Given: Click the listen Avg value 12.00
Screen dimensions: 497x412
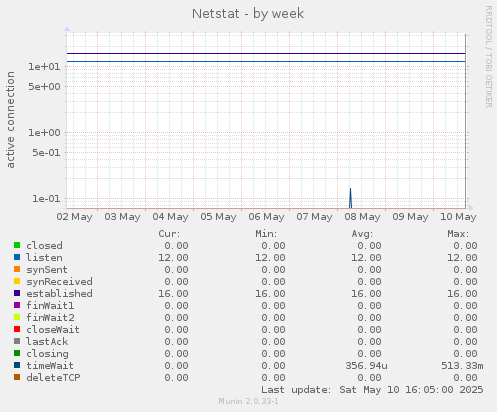Looking at the screenshot, I should point(366,258).
